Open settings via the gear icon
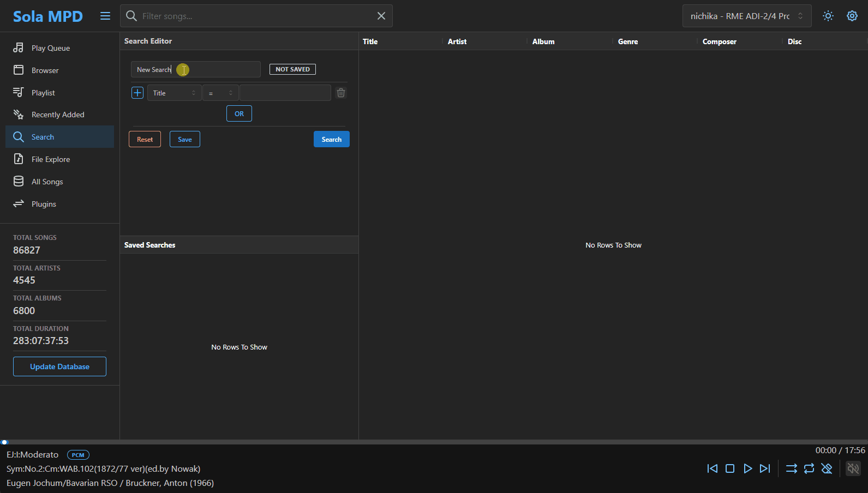868x493 pixels. (x=852, y=16)
